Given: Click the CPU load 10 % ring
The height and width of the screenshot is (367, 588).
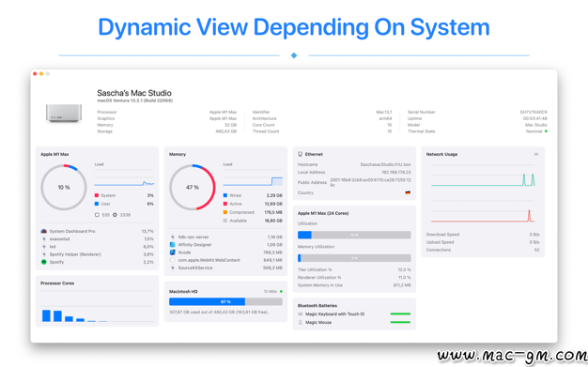Looking at the screenshot, I should [64, 187].
